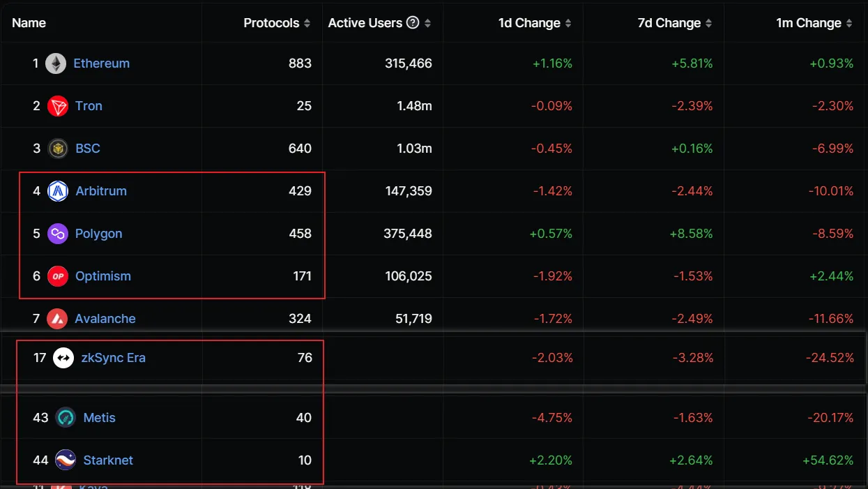Screen dimensions: 868x489
Task: Sort by 1m Change column arrows
Action: (849, 23)
